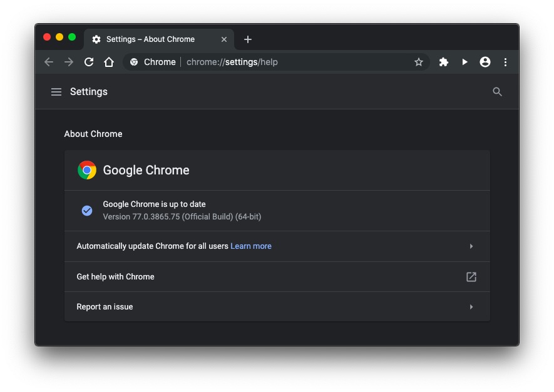Image resolution: width=554 pixels, height=392 pixels.
Task: Reload the current page
Action: pos(89,62)
